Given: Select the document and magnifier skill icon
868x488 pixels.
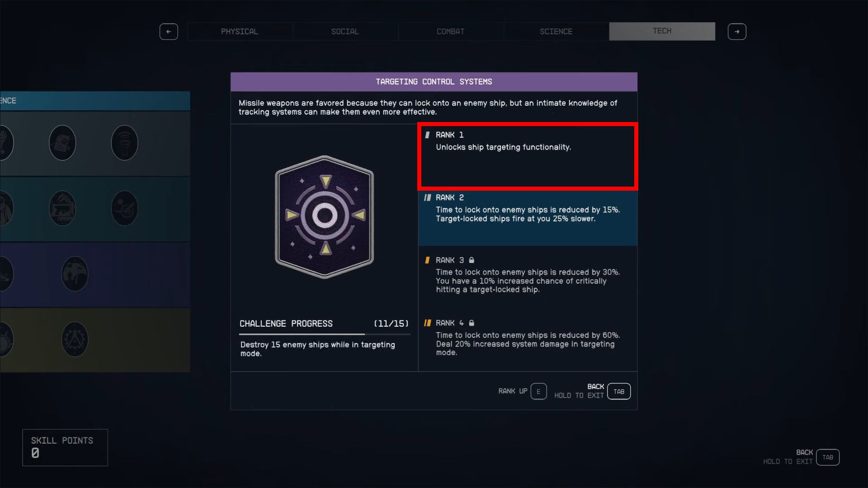Looking at the screenshot, I should [62, 143].
